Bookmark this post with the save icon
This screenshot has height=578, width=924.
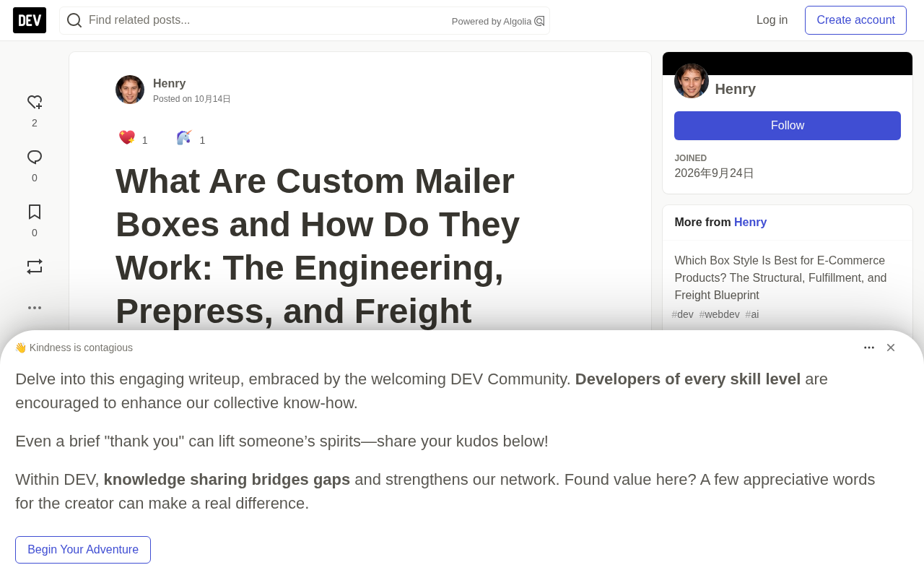[x=35, y=212]
